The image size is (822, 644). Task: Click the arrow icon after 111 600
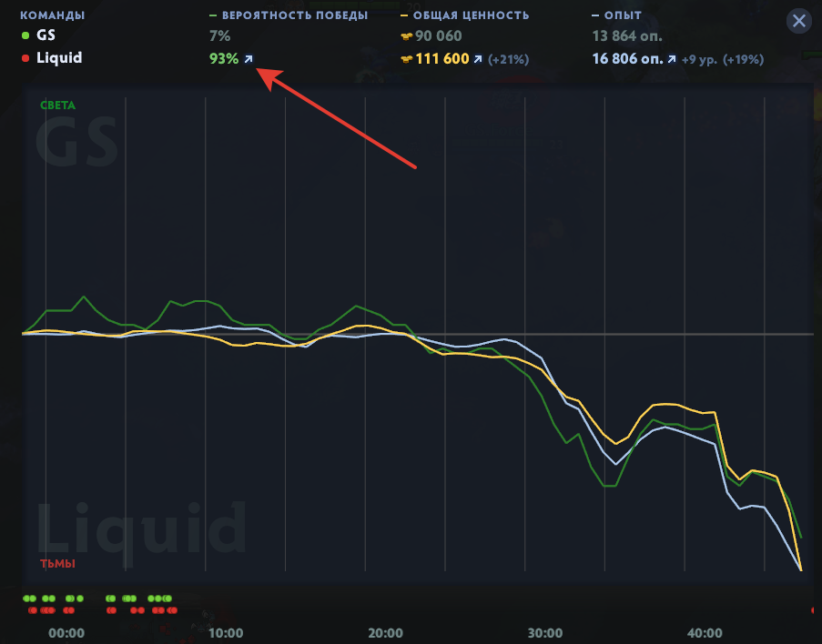tap(478, 59)
